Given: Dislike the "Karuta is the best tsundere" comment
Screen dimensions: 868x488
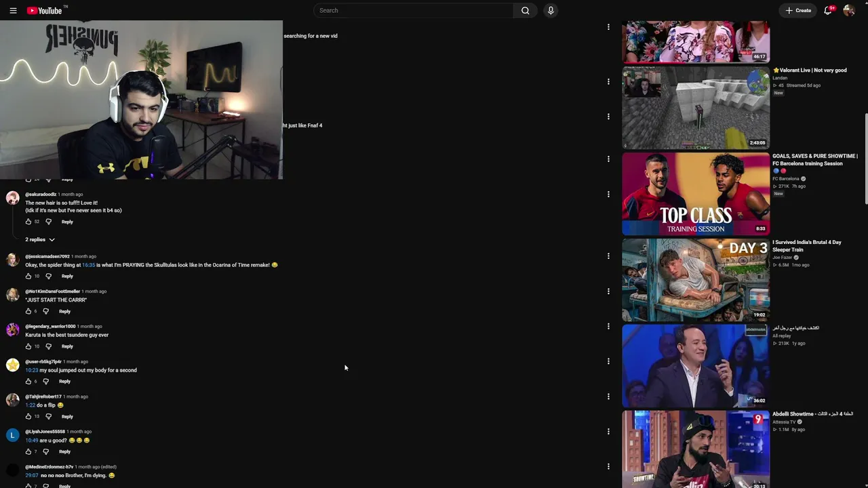Looking at the screenshot, I should [x=48, y=346].
